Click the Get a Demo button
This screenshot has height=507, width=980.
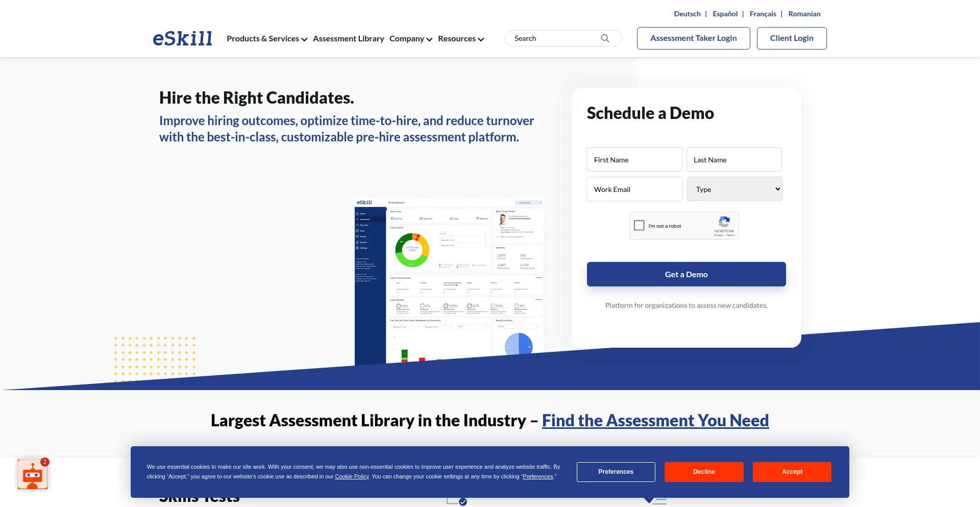686,274
